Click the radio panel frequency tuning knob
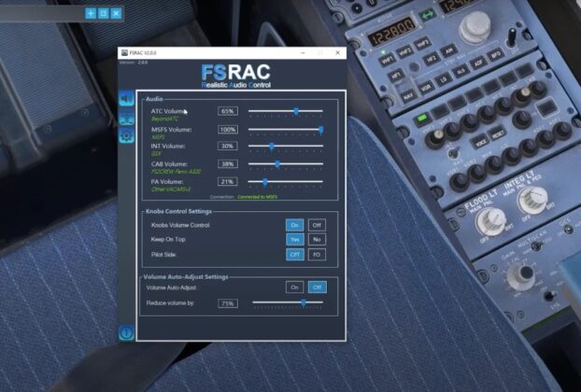Viewport: 581px width, 392px height. pos(475,27)
